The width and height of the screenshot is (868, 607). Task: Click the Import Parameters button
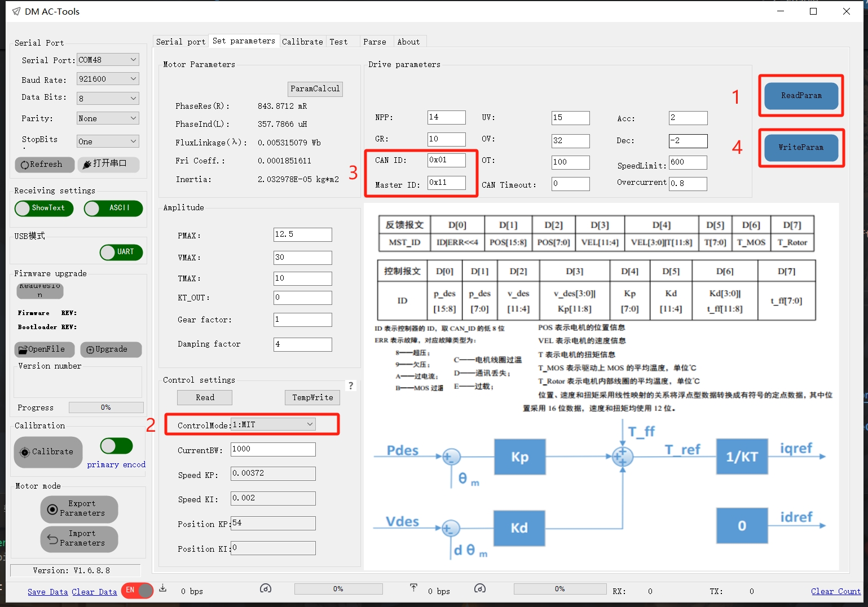click(79, 539)
